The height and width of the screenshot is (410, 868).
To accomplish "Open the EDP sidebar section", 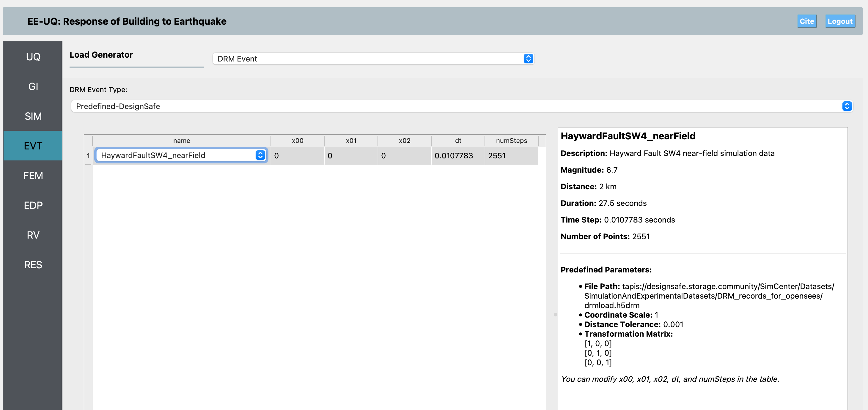I will pos(33,205).
